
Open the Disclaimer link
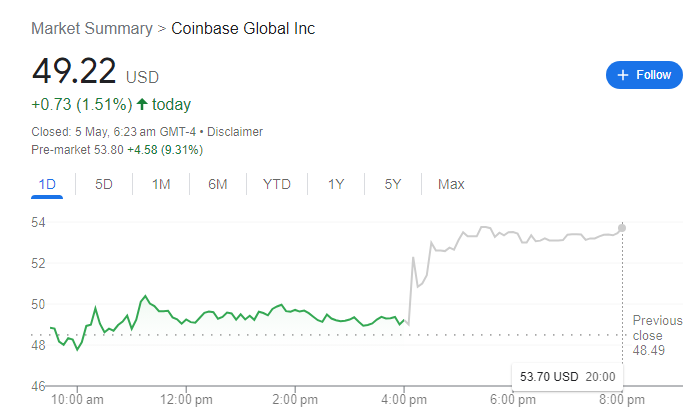tap(235, 132)
